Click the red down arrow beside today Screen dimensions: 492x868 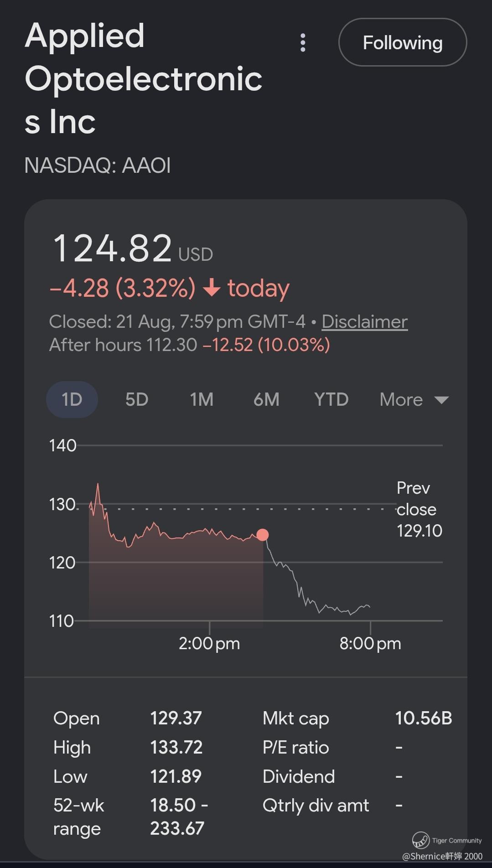(212, 288)
